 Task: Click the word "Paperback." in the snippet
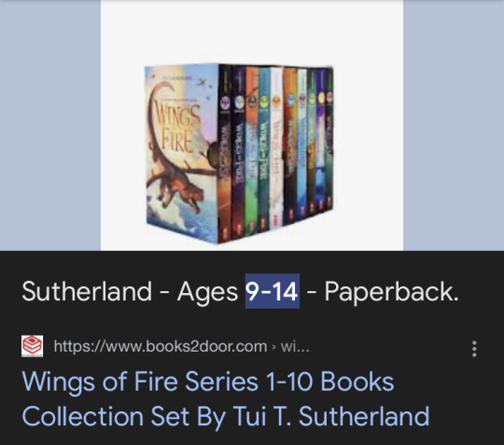pos(391,291)
